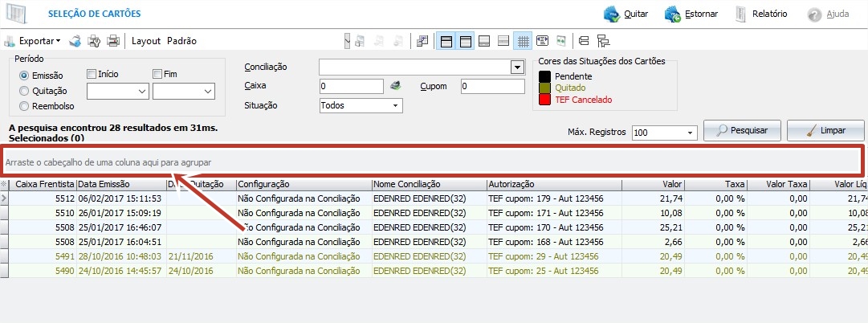Click the olive Quitado color swatch

click(x=544, y=88)
